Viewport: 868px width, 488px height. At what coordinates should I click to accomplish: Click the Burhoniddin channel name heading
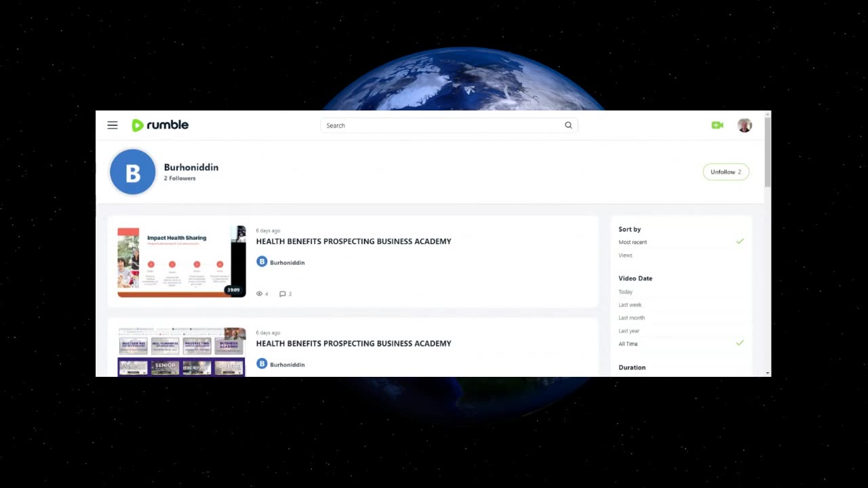(191, 167)
